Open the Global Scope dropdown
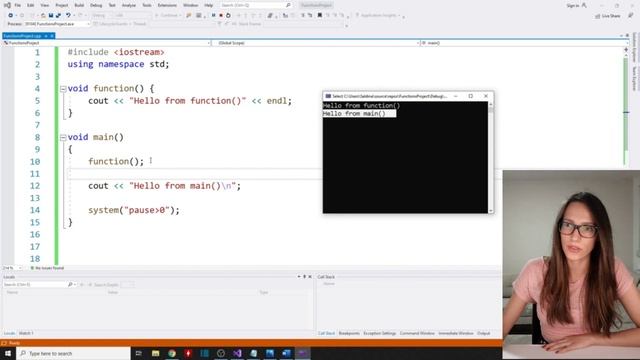The height and width of the screenshot is (360, 640). point(316,43)
